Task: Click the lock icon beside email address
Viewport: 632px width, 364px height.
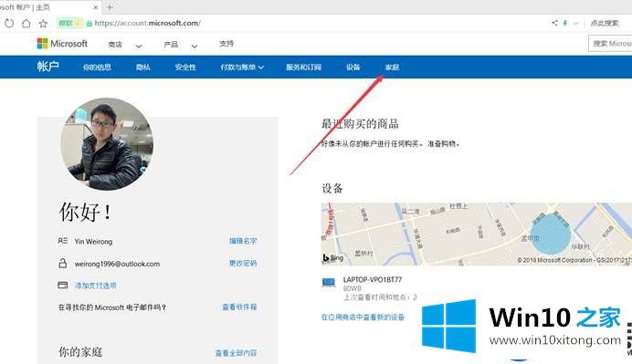Action: click(62, 264)
